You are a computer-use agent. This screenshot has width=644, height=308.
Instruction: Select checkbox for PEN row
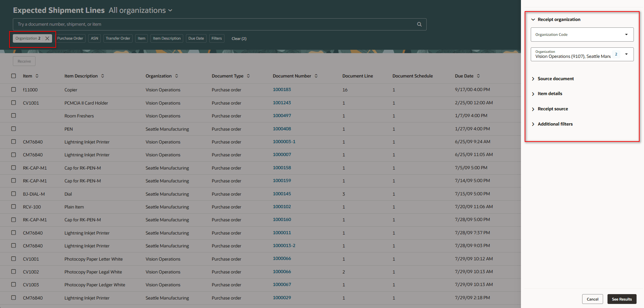14,129
